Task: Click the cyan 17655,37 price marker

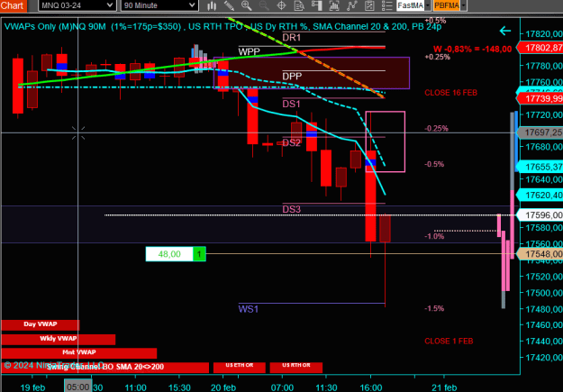Action: point(540,167)
